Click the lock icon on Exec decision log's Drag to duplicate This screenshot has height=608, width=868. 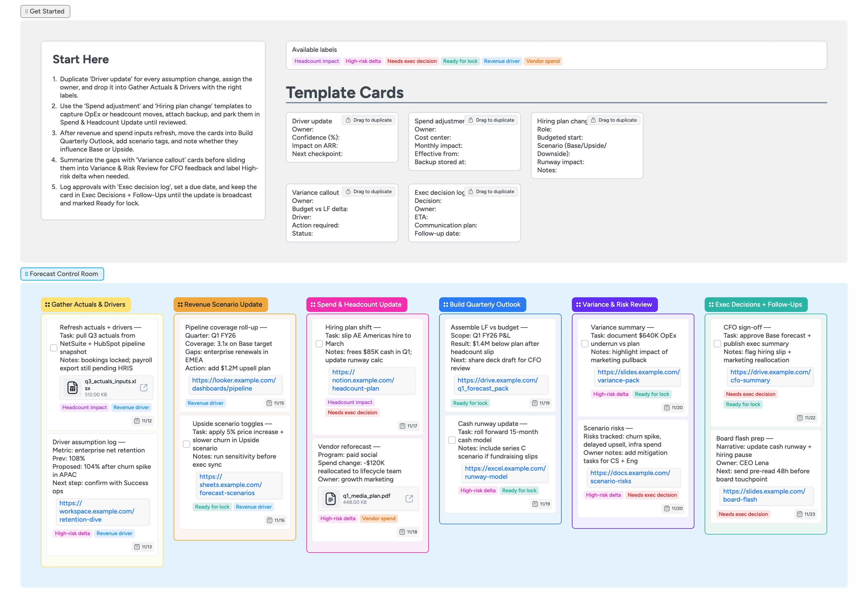471,191
